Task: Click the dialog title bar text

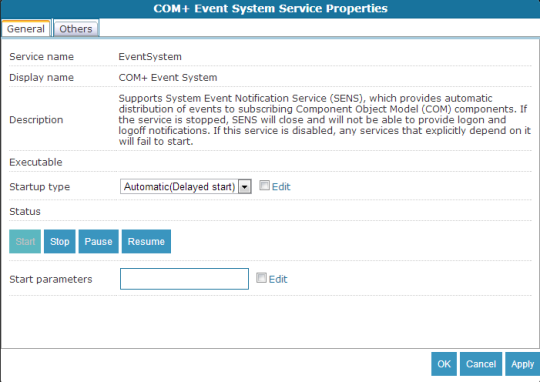Action: tap(270, 9)
